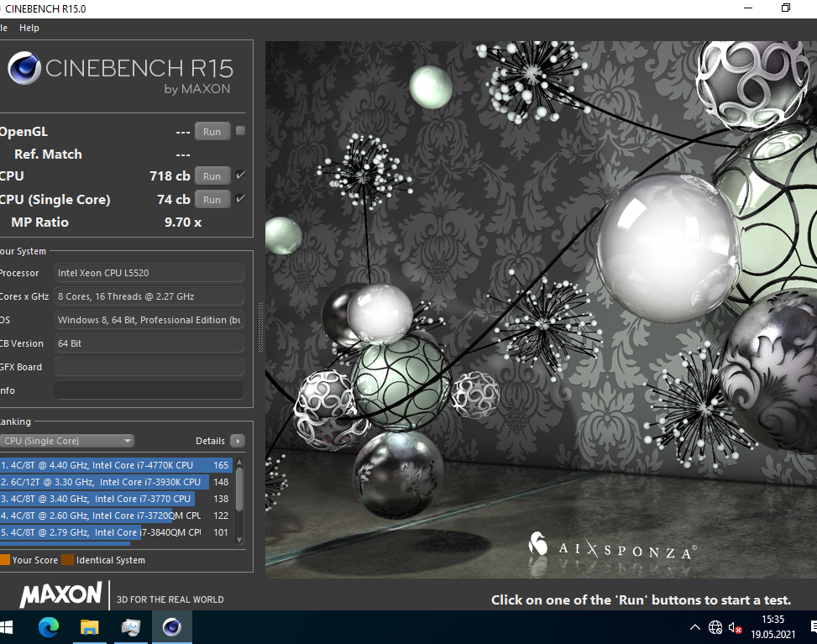The image size is (817, 644).
Task: Select the i7-3930K ranking entry
Action: (x=116, y=482)
